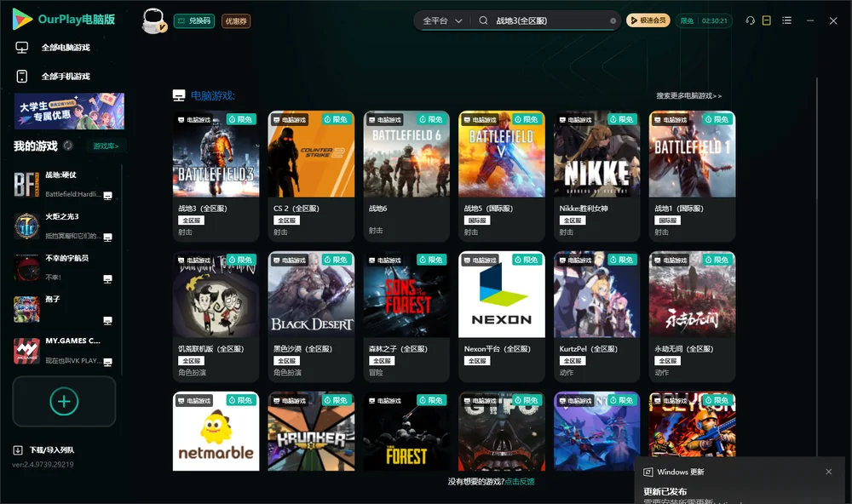Expand the 全平台 platform dropdown
This screenshot has width=852, height=504.
(442, 20)
